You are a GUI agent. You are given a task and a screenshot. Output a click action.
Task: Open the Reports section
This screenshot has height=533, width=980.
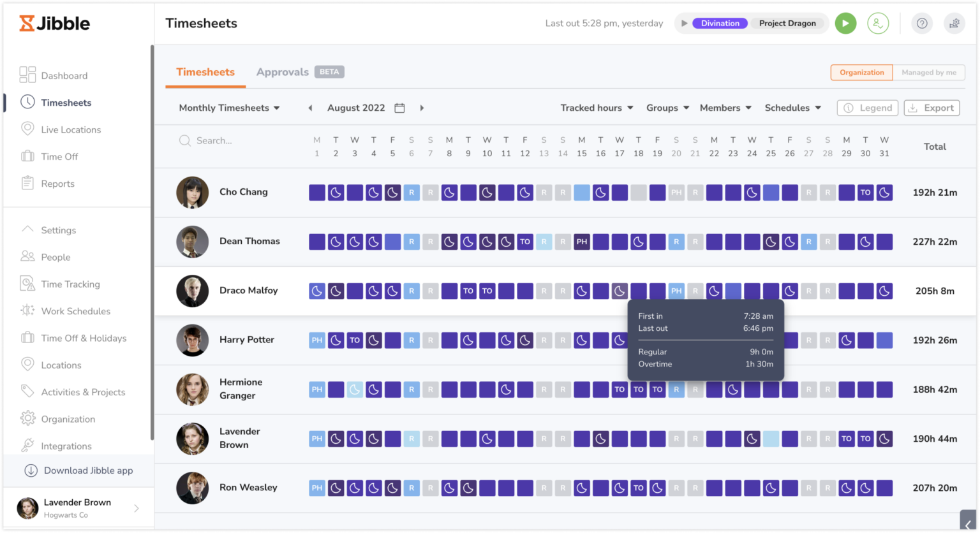pyautogui.click(x=56, y=184)
